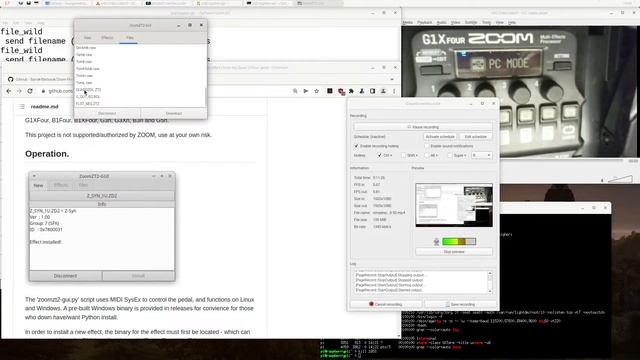Toggle the Ctrl + hotkey modifier checkbox
The width and height of the screenshot is (640, 360).
(x=380, y=155)
